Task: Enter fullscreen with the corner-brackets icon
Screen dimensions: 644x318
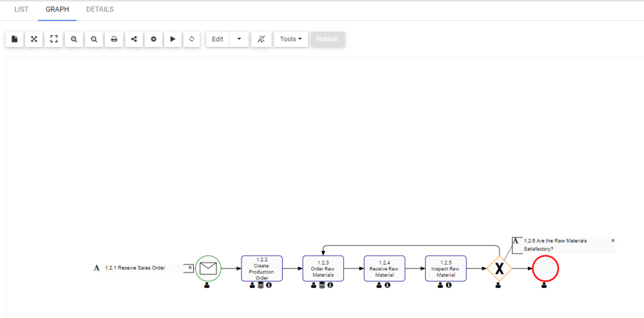Action: coord(54,39)
